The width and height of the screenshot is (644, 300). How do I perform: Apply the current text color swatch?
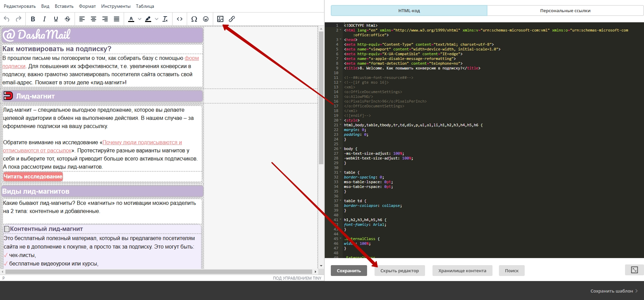(x=131, y=19)
